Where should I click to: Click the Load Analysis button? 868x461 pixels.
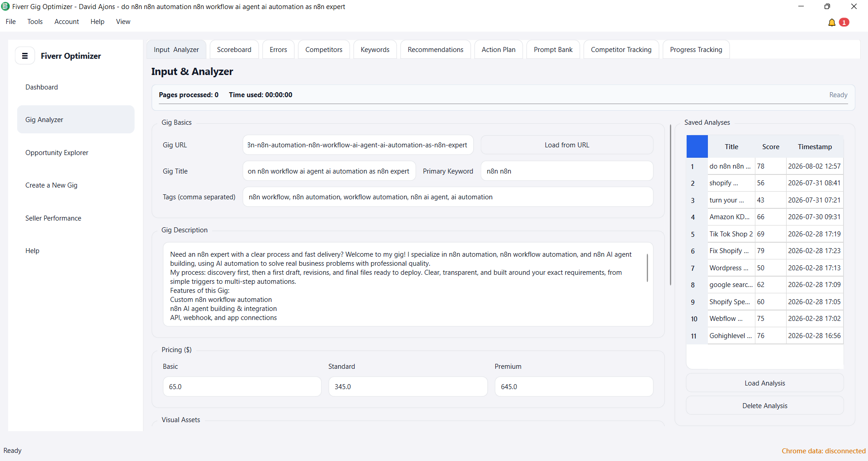[765, 383]
